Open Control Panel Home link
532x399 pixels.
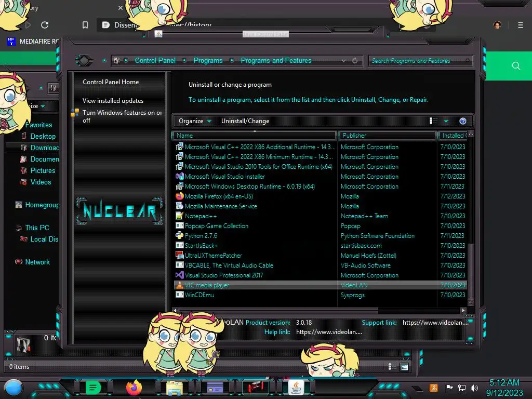111,82
